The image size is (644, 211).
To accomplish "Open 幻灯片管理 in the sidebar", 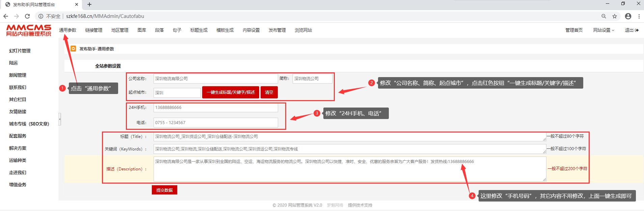I will pos(20,51).
